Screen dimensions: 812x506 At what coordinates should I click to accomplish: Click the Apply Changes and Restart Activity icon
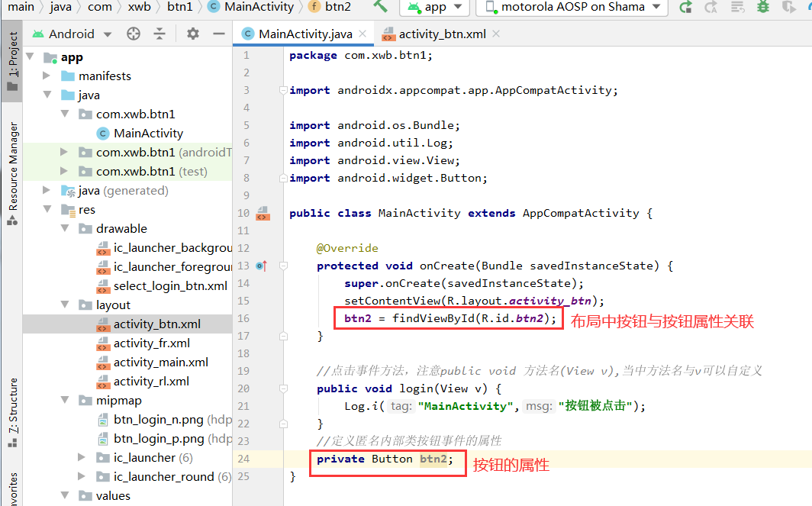tap(711, 8)
